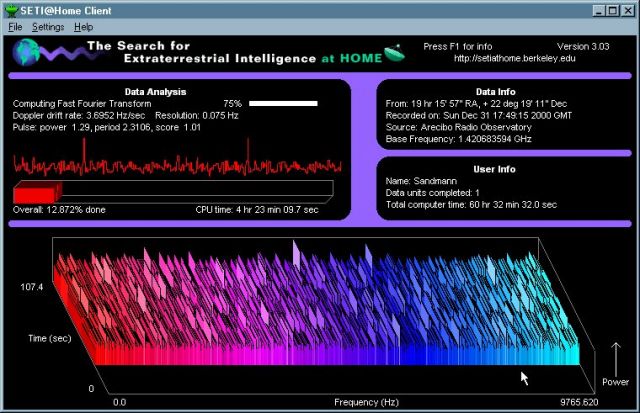Click 'Computing Fast Fourier Transform' status text
640x413 pixels.
82,104
